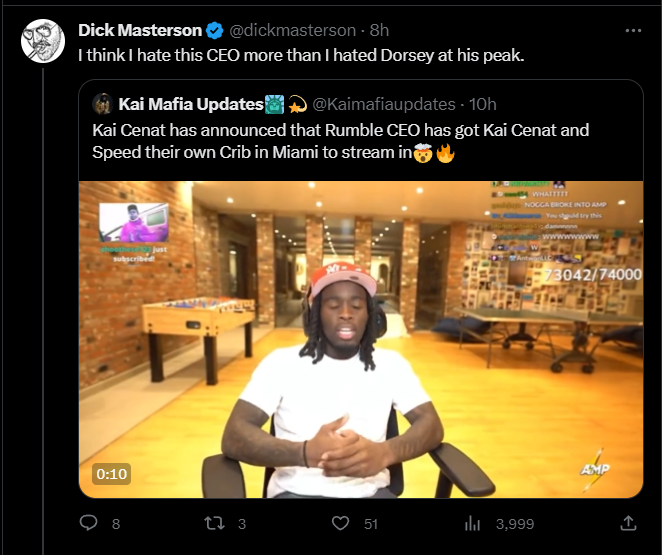The width and height of the screenshot is (662, 555).
Task: Click the repost arrows icon
Action: coord(214,523)
